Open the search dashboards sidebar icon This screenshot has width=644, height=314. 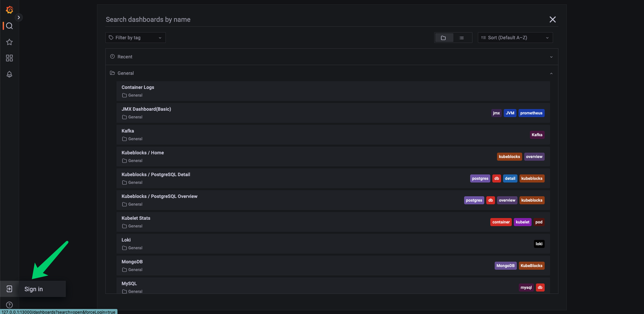click(9, 26)
